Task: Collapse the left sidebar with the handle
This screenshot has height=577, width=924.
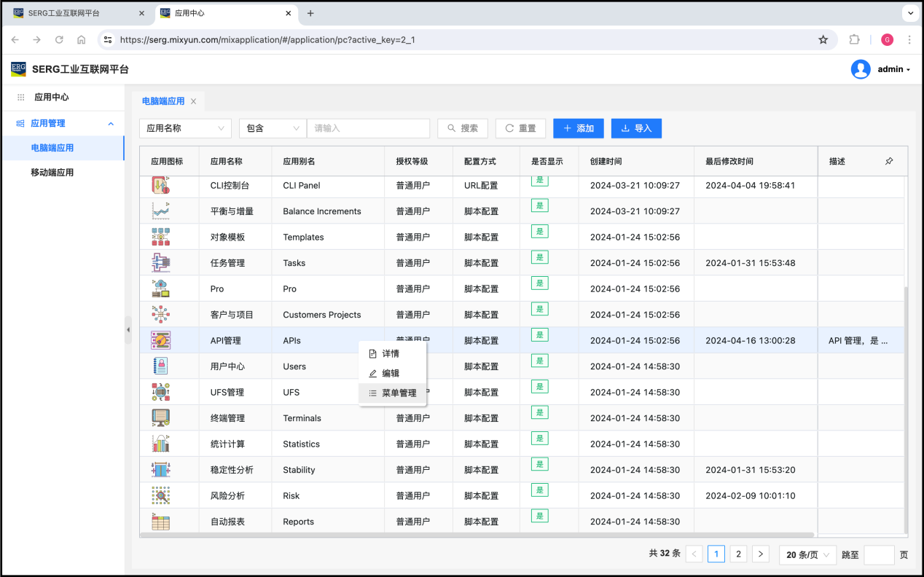Action: click(128, 330)
